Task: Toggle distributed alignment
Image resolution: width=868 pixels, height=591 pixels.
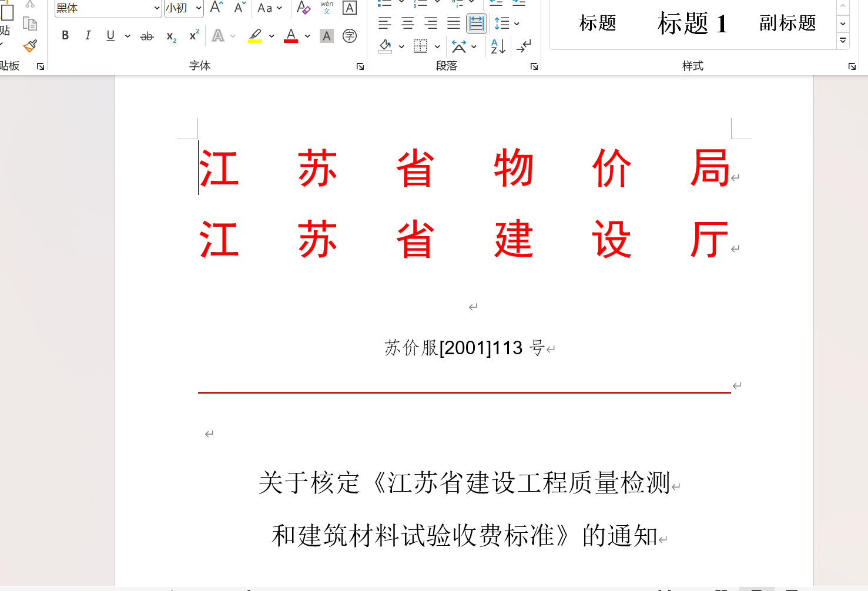Action: click(x=477, y=23)
